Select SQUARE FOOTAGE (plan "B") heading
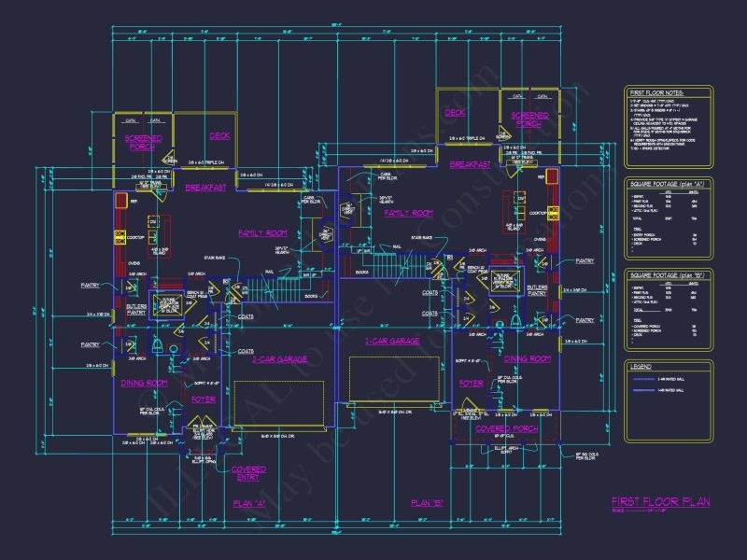747x560 pixels. point(667,275)
